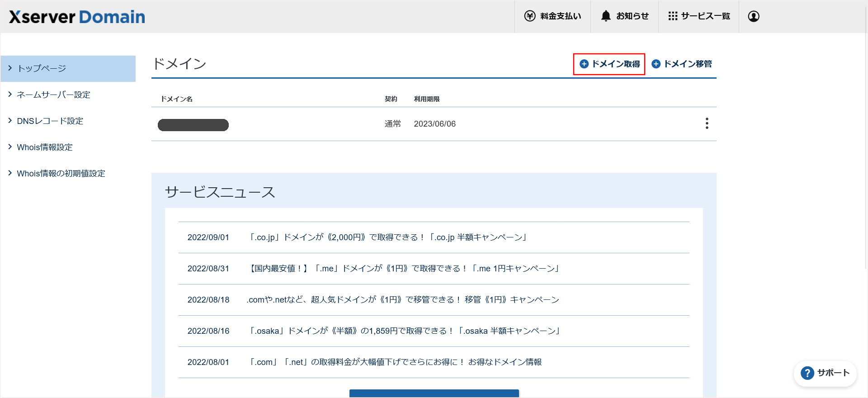Click chevron beside Whois情報の初期値設定
Screen dimensions: 868x398
pos(10,173)
